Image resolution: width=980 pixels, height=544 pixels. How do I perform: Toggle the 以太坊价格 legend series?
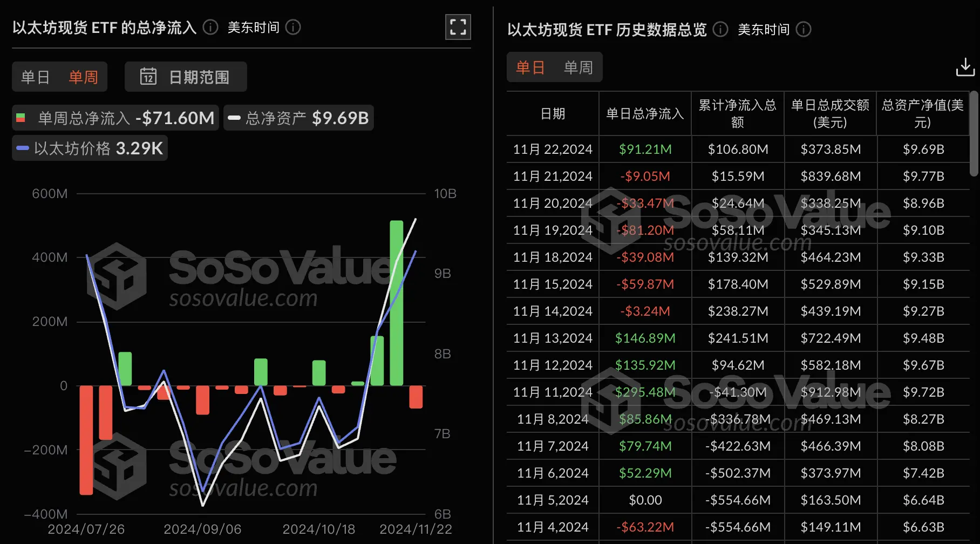point(89,148)
